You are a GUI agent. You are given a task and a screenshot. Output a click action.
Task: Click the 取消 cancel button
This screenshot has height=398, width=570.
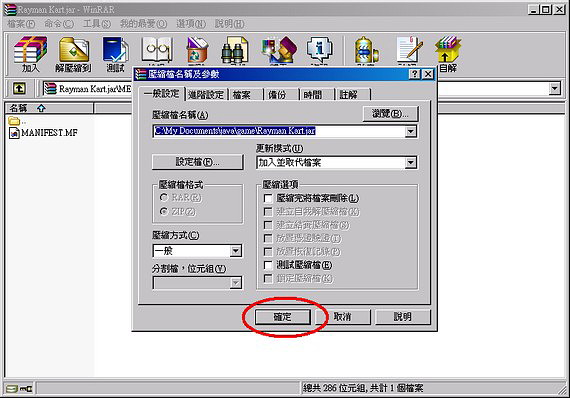click(343, 317)
